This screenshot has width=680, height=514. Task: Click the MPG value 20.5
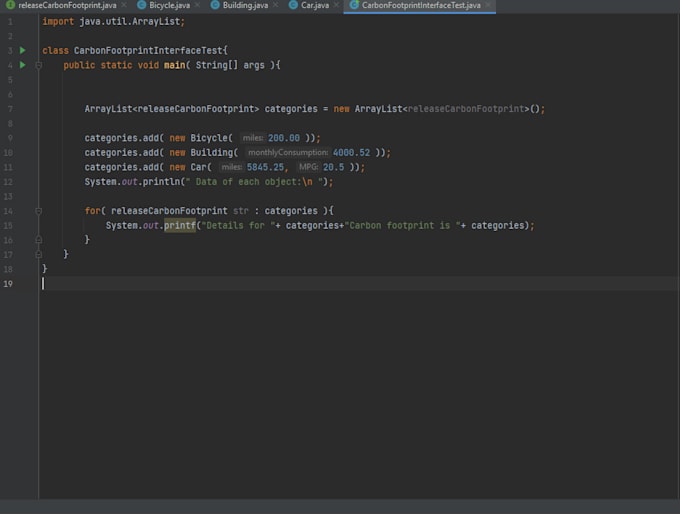(x=333, y=167)
